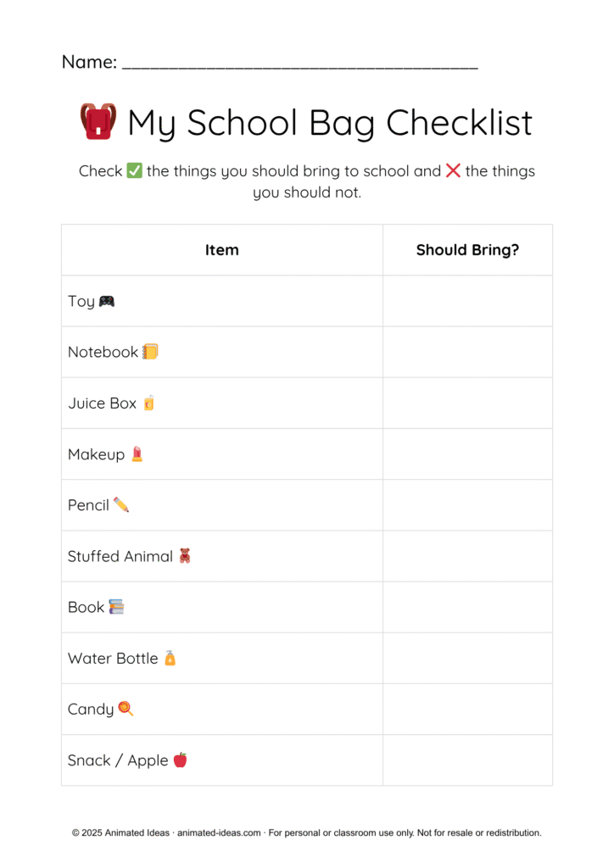Select the Item column header
Viewport: 614px width, 868px height.
click(222, 250)
